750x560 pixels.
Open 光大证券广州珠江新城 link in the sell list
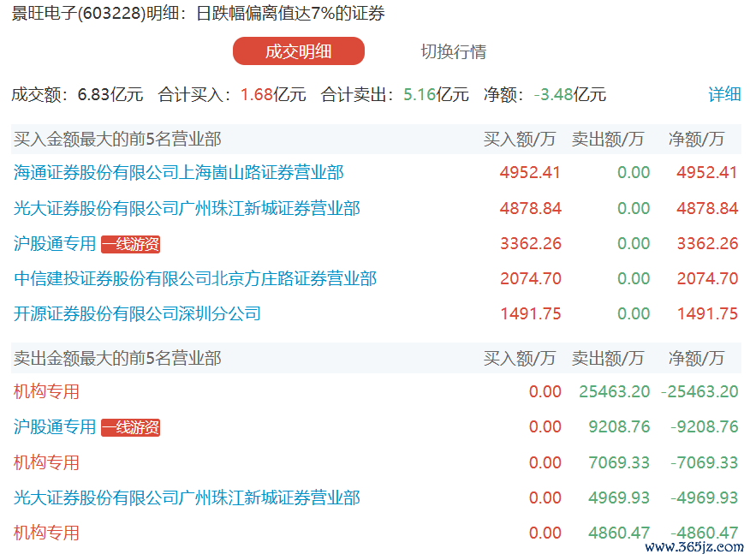click(x=187, y=497)
